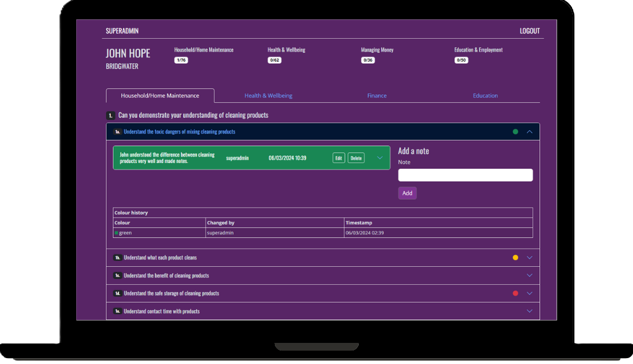Expand 'Understand contact time with products'
This screenshot has width=633, height=364.
(x=529, y=311)
